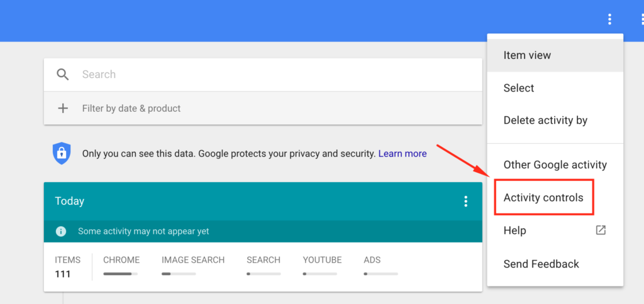Click the search magnifier icon

coord(63,75)
